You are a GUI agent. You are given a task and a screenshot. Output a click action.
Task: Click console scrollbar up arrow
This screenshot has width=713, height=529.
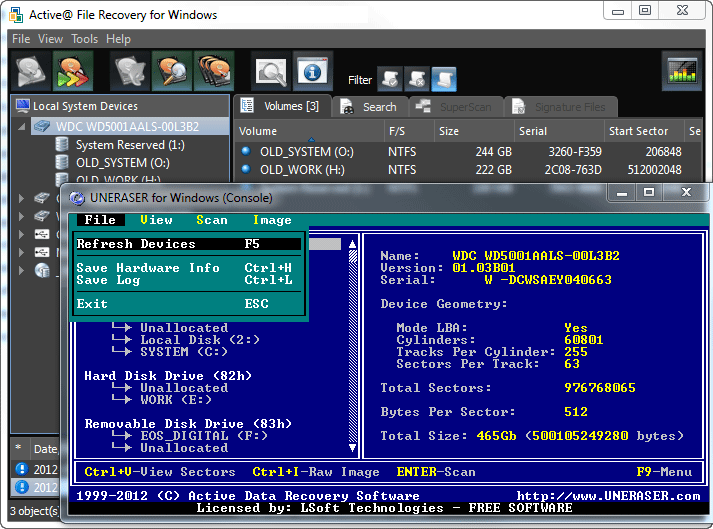pos(352,244)
